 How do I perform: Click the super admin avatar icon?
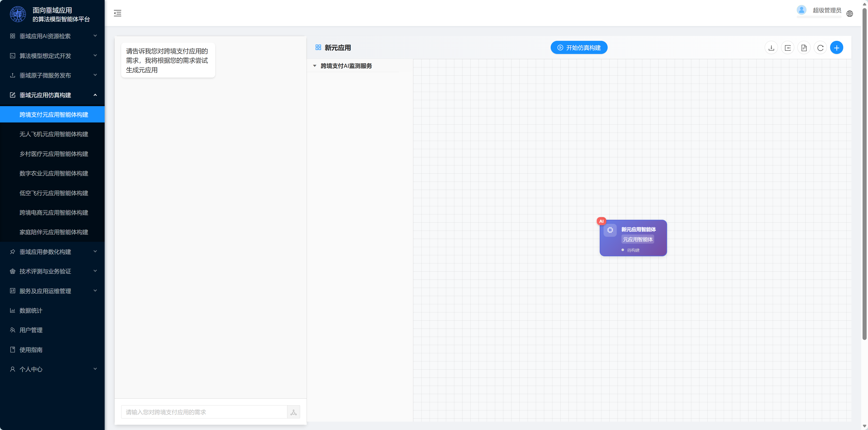click(801, 10)
